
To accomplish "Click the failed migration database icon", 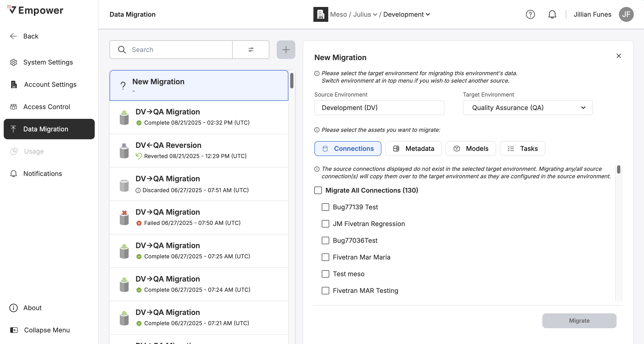I will point(124,217).
